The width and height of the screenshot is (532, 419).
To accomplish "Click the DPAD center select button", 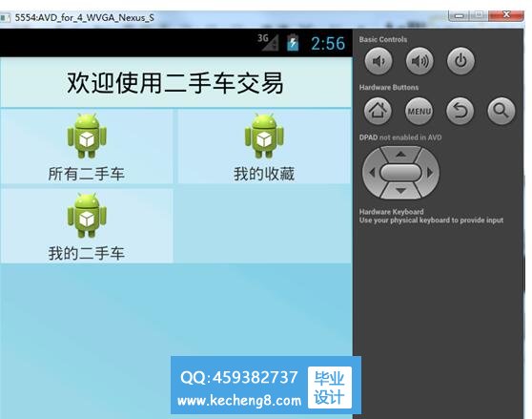I will (x=400, y=173).
